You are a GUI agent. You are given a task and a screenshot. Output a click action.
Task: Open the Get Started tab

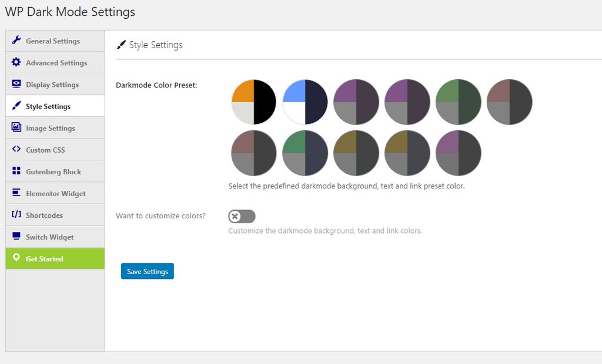[x=45, y=259]
